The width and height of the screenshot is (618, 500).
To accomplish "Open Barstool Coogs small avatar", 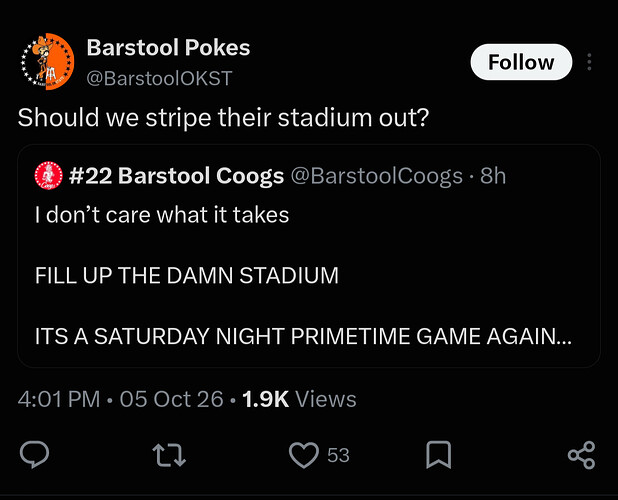I will [49, 175].
